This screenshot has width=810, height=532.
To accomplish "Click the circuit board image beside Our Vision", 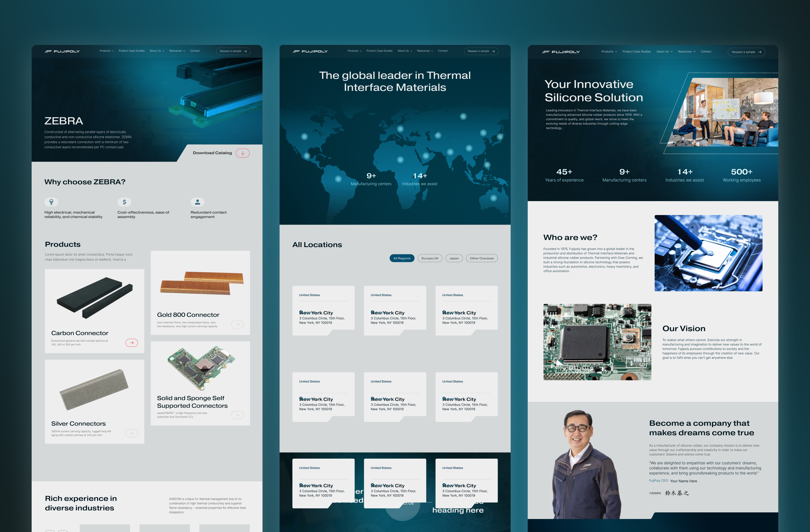I will coord(597,342).
